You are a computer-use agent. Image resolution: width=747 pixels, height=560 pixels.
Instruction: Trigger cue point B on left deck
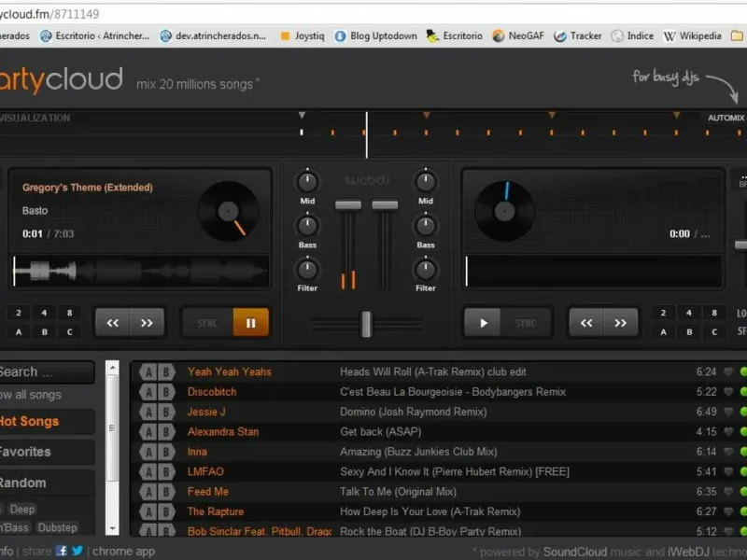[44, 332]
